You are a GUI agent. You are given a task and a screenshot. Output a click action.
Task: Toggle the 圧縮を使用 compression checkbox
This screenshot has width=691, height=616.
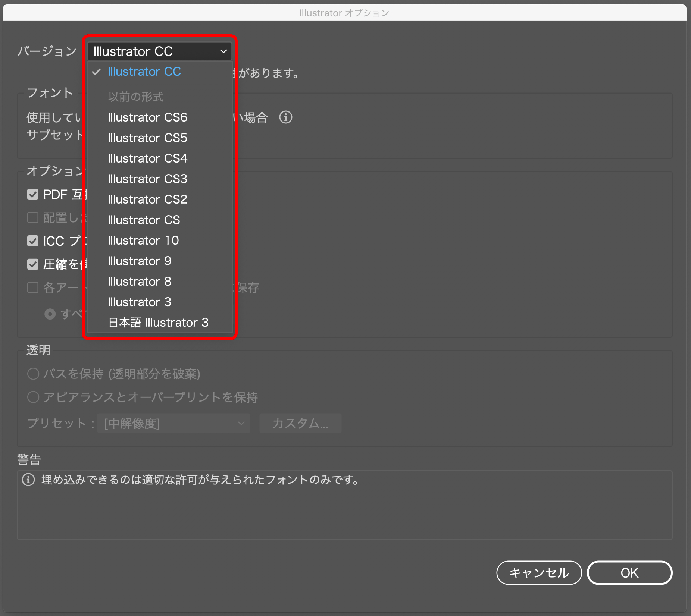(x=33, y=264)
